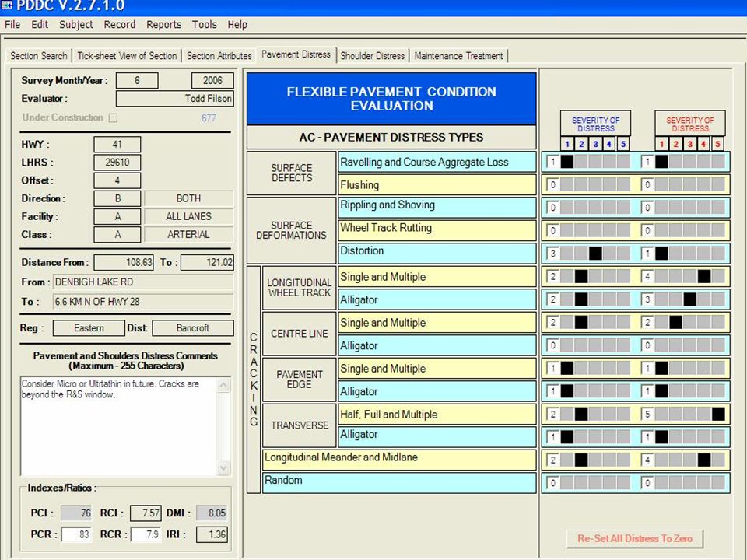Screen dimensions: 747x560
Task: Click the To field reading 6.6 KM N OF HWY 28
Action: pos(143,302)
